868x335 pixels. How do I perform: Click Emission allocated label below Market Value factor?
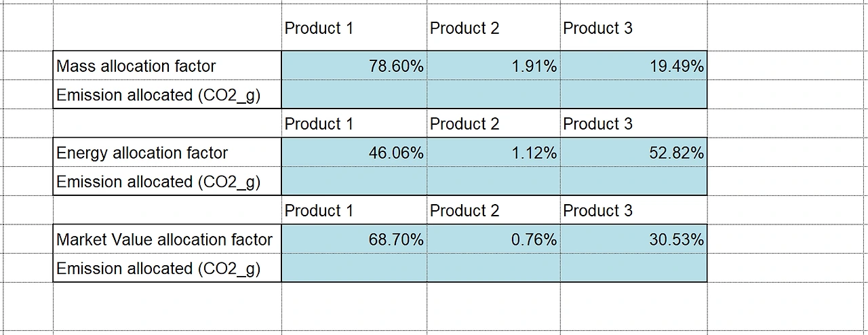(x=167, y=269)
